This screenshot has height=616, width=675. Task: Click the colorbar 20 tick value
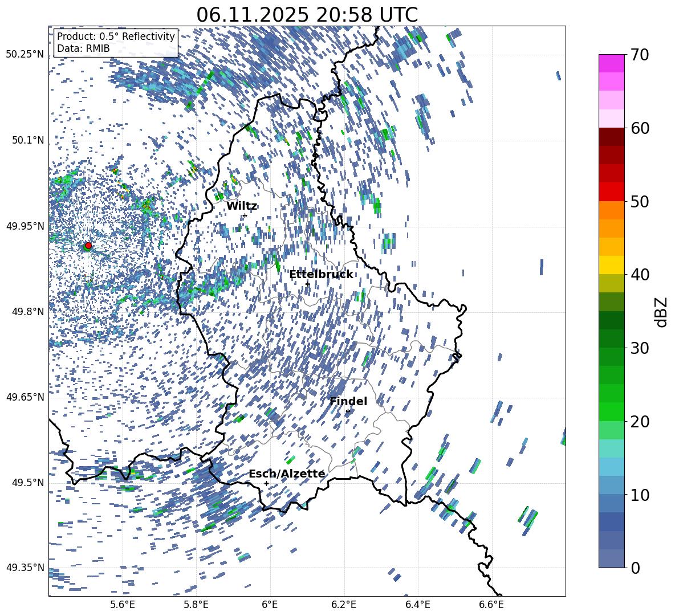point(640,421)
